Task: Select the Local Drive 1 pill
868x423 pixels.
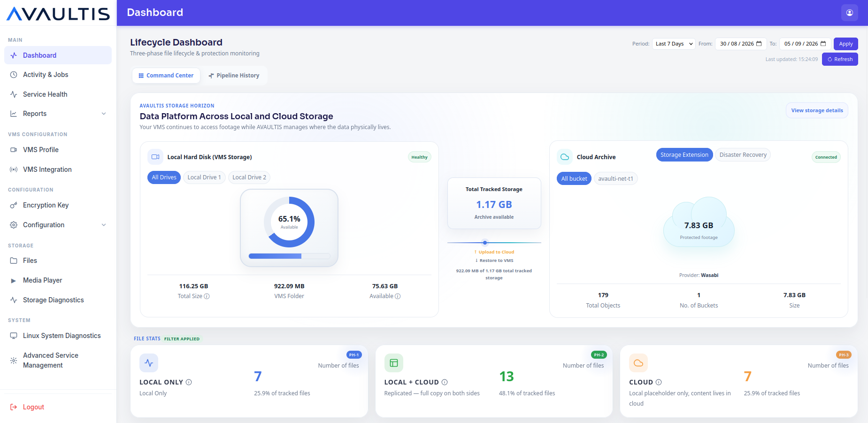Action: 204,177
